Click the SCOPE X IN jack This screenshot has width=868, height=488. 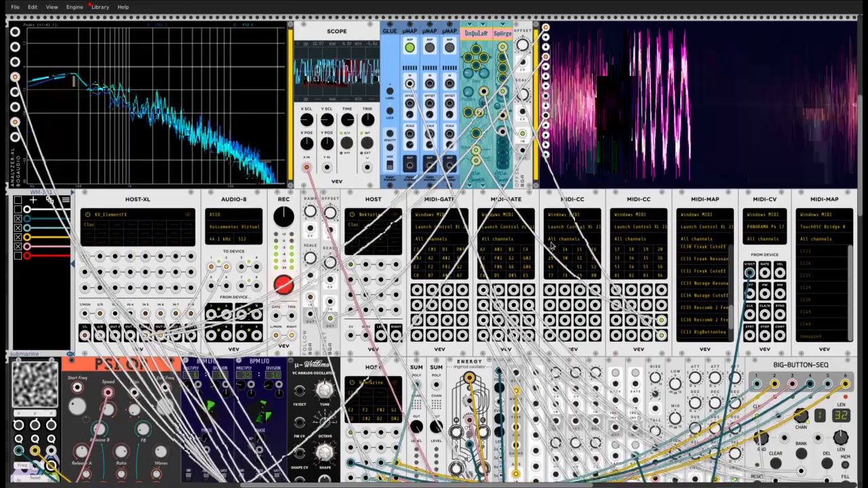(x=307, y=167)
